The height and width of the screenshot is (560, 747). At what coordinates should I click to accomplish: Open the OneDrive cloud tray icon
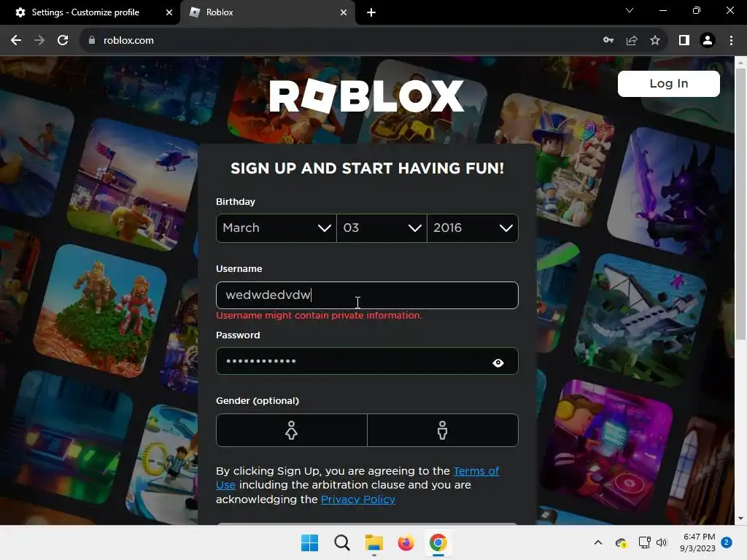621,542
